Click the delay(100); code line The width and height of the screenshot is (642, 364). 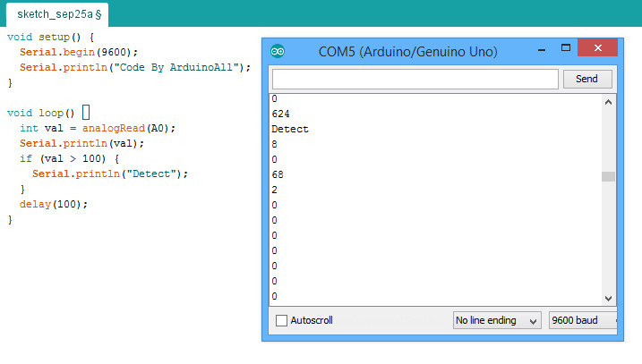point(54,204)
